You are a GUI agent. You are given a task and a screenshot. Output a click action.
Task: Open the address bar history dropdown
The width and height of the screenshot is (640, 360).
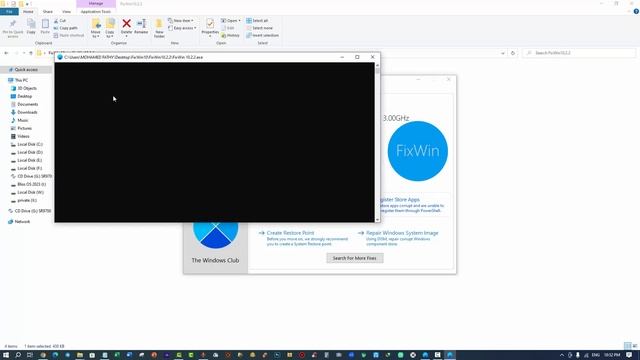pyautogui.click(x=503, y=53)
